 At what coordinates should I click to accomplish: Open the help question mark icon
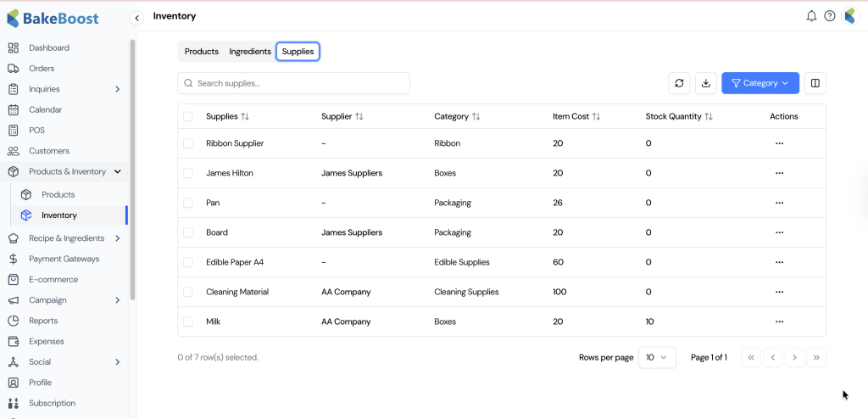click(x=830, y=16)
